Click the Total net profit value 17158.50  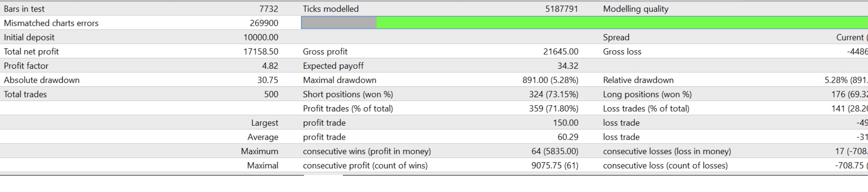tap(261, 51)
